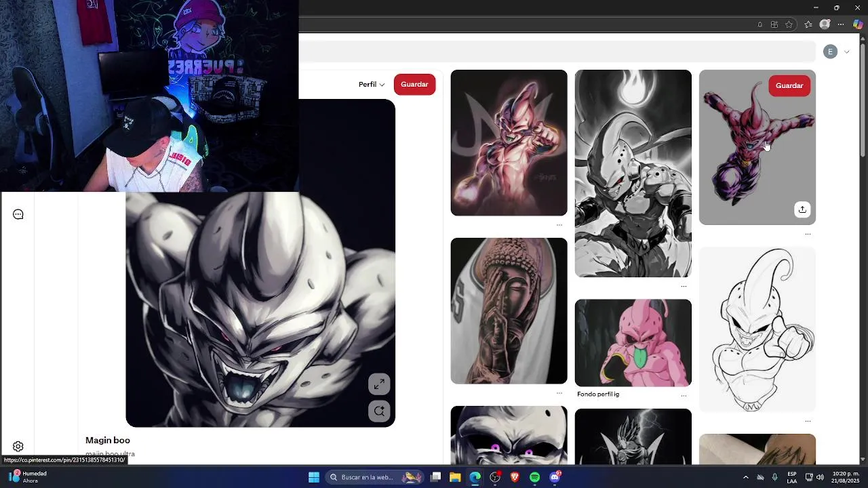Click the Fondo perfil ig caption
This screenshot has height=488, width=868.
coord(598,394)
